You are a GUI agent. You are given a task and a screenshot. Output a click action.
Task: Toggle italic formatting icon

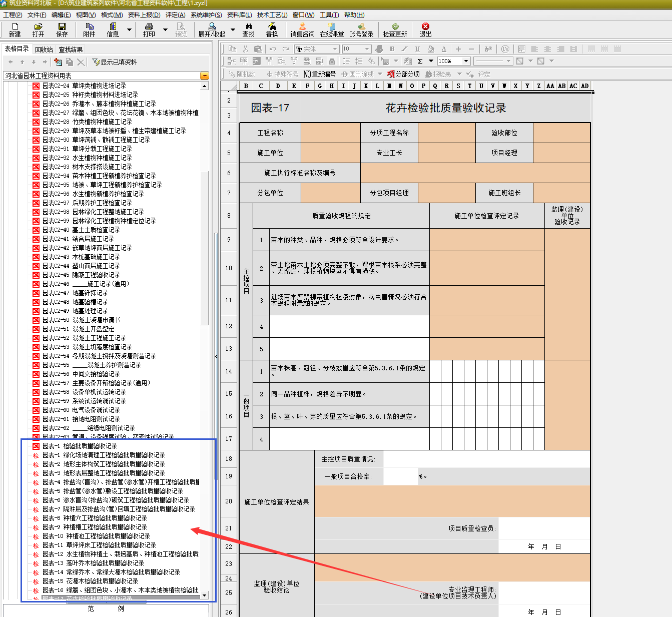(x=404, y=49)
